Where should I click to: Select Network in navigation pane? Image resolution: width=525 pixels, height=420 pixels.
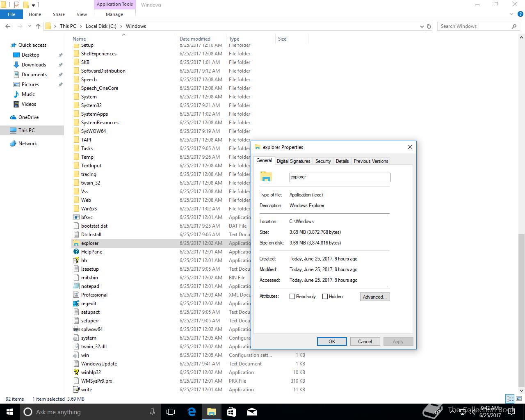(x=27, y=144)
